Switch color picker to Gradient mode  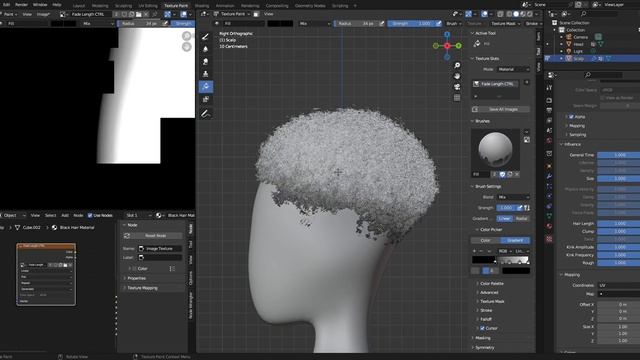click(515, 240)
